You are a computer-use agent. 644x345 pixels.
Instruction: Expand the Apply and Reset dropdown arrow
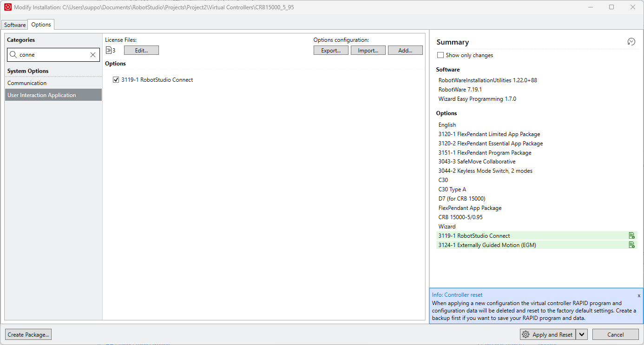click(x=582, y=334)
